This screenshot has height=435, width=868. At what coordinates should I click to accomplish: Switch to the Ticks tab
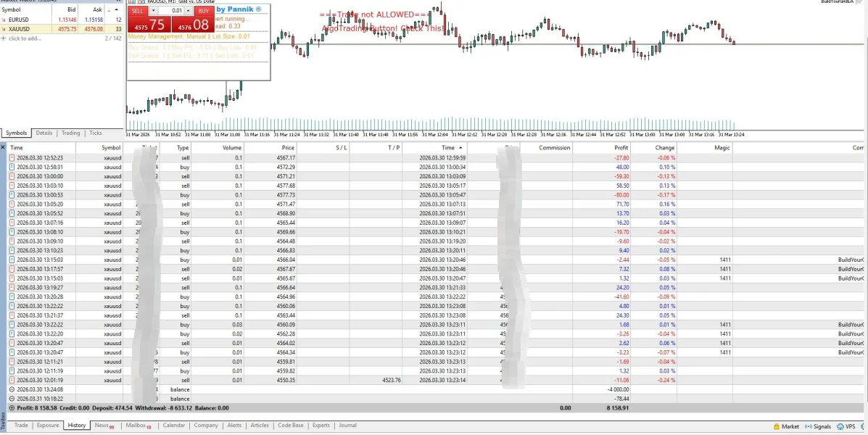(96, 133)
